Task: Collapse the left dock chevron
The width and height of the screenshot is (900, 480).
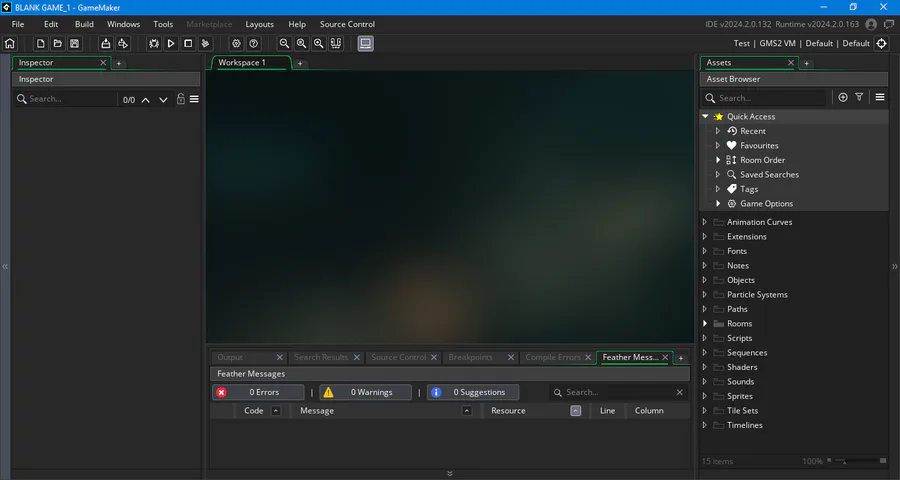Action: pos(5,266)
